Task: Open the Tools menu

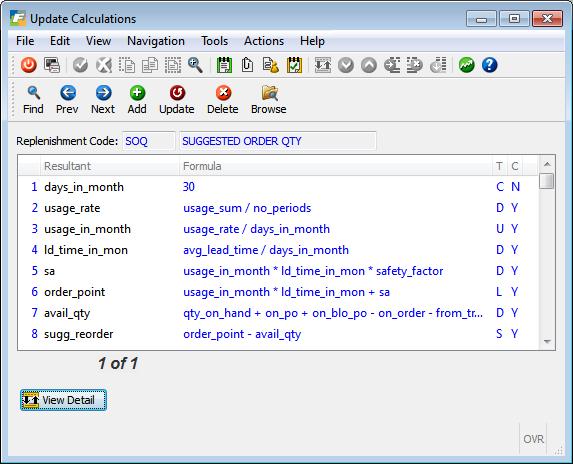Action: (x=215, y=41)
